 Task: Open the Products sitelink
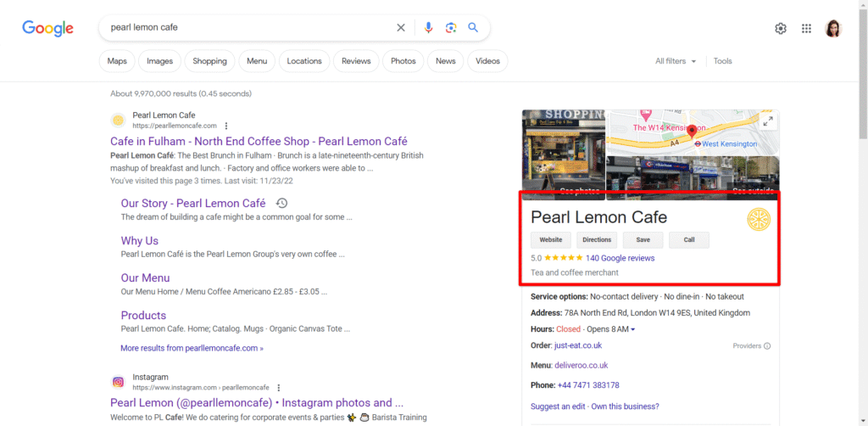[x=143, y=316]
